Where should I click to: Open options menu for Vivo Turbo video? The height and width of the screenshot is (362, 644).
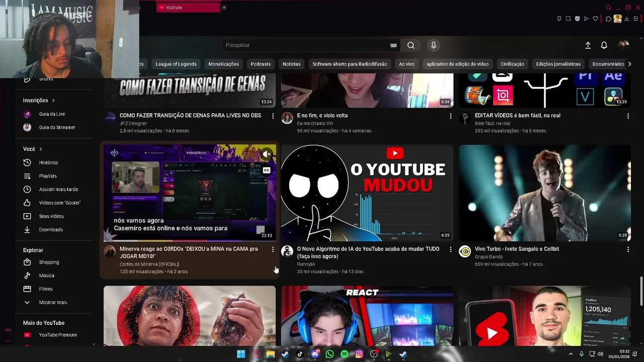coord(628,249)
